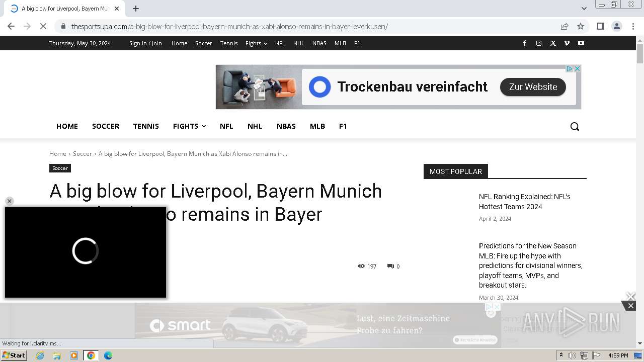Image resolution: width=644 pixels, height=362 pixels.
Task: Bookmark this page with star icon
Action: point(581,26)
